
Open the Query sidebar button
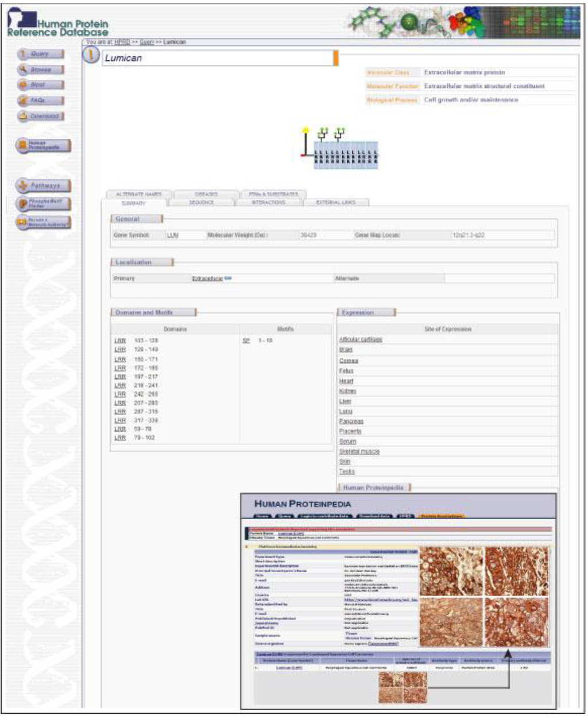(40, 54)
